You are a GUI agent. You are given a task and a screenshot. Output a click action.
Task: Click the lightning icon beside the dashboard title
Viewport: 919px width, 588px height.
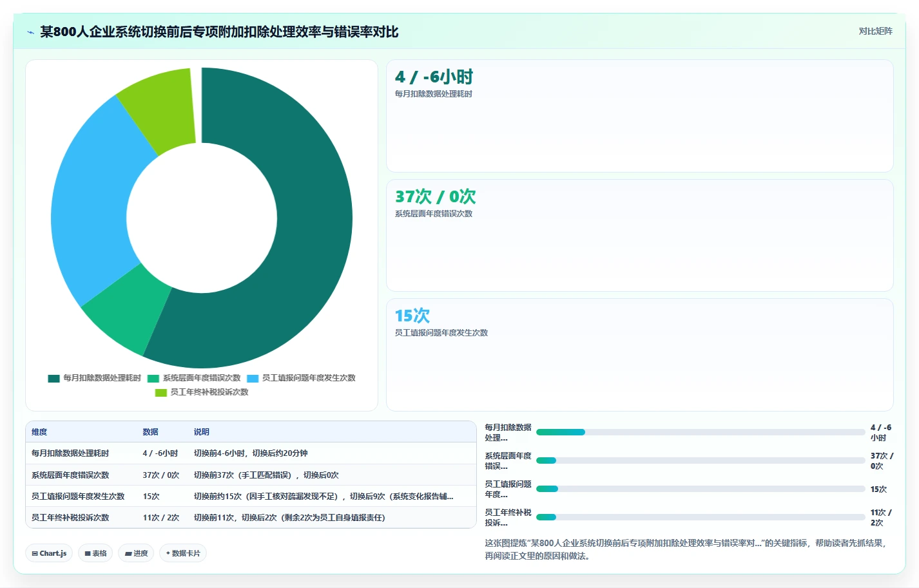tap(30, 32)
